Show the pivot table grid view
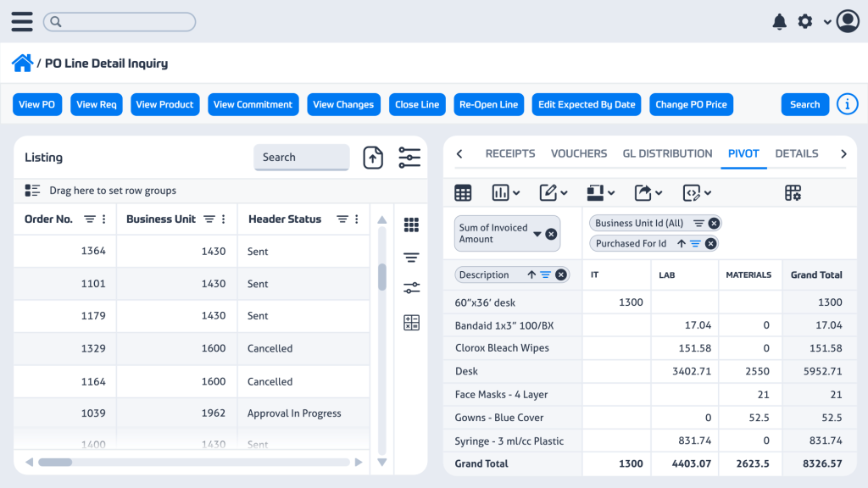The image size is (868, 488). pos(463,193)
